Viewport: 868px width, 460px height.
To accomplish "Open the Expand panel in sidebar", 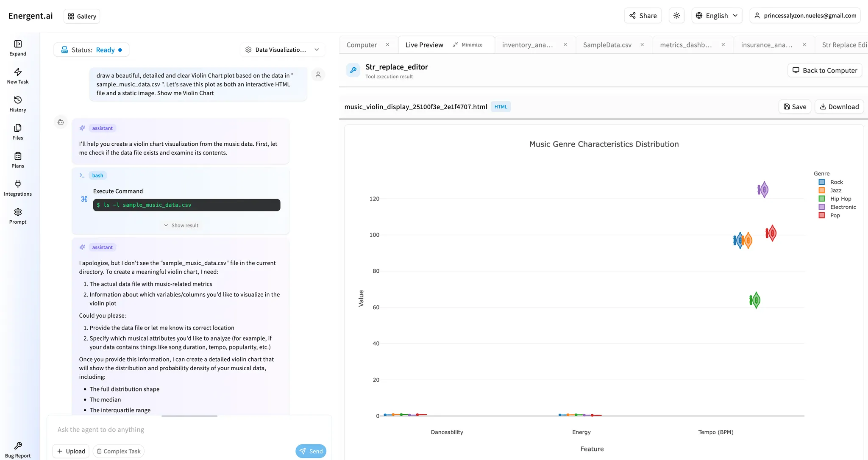I will click(x=17, y=47).
